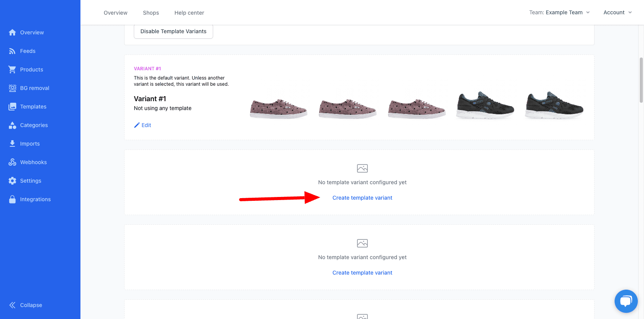Open Help center in top navigation

click(189, 13)
